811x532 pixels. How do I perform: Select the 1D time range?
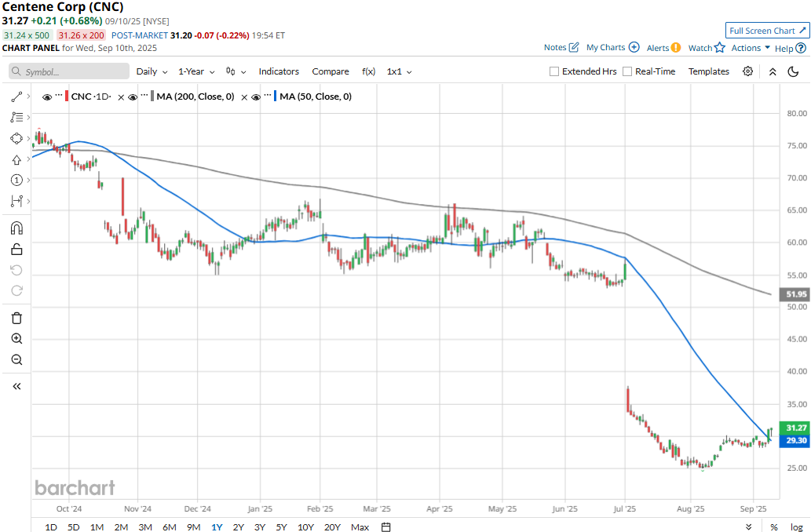(51, 527)
